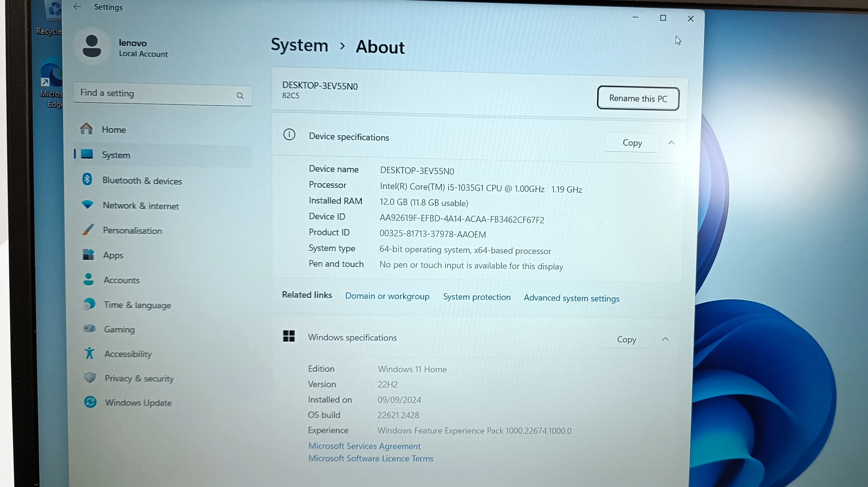Click System in the breadcrumb header
Screen dimensions: 868x487
click(x=299, y=45)
